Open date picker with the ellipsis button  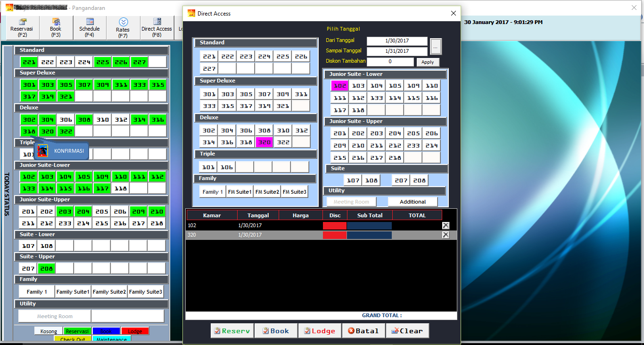(436, 46)
